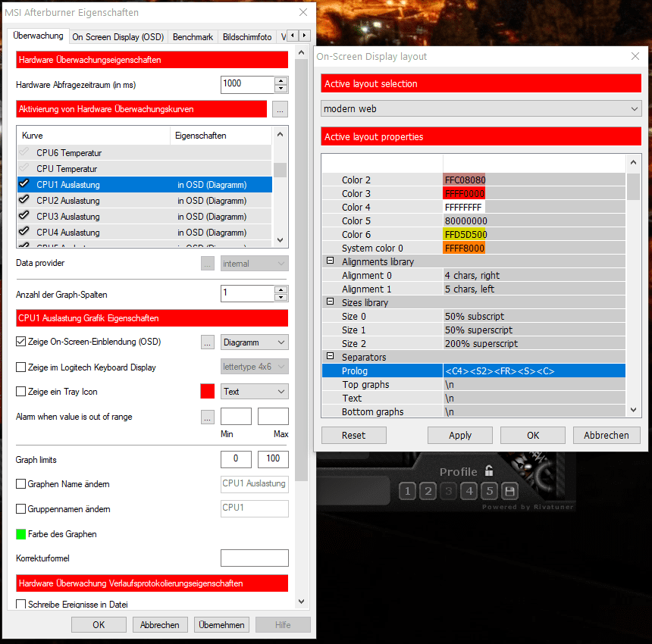
Task: Check Gruppennamen ändern
Action: click(x=20, y=509)
